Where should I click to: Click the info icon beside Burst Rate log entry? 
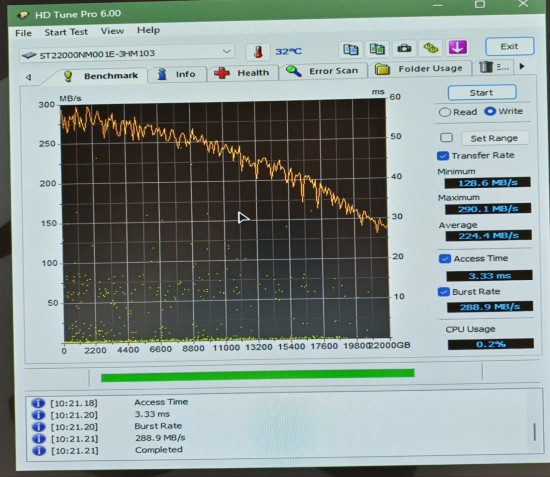[39, 427]
